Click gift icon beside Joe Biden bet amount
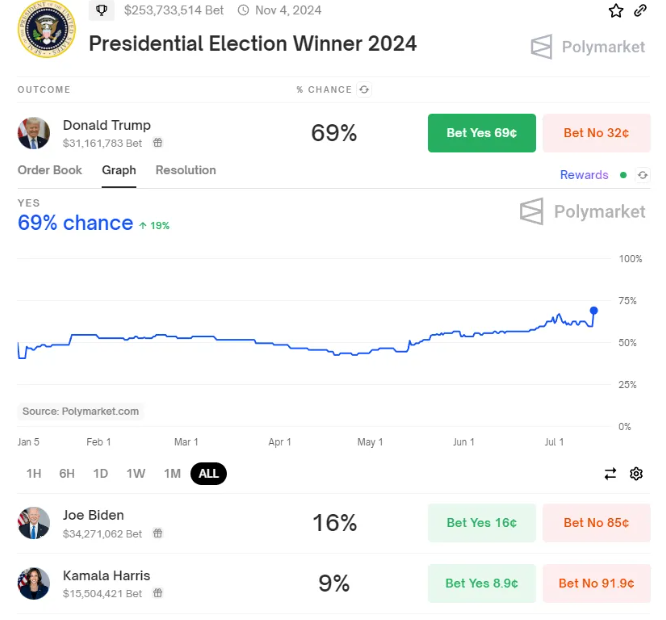 pyautogui.click(x=158, y=533)
